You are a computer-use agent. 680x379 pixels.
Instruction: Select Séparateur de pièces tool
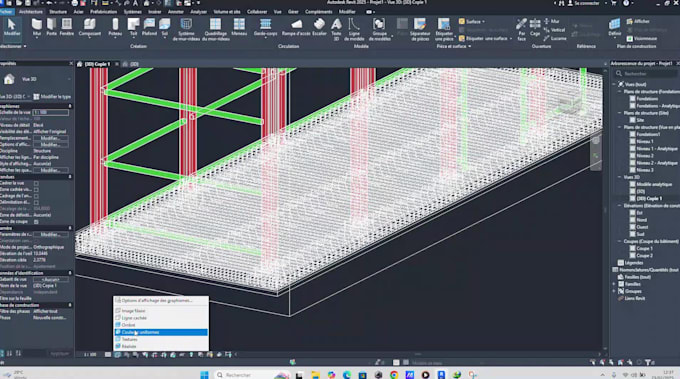420,29
